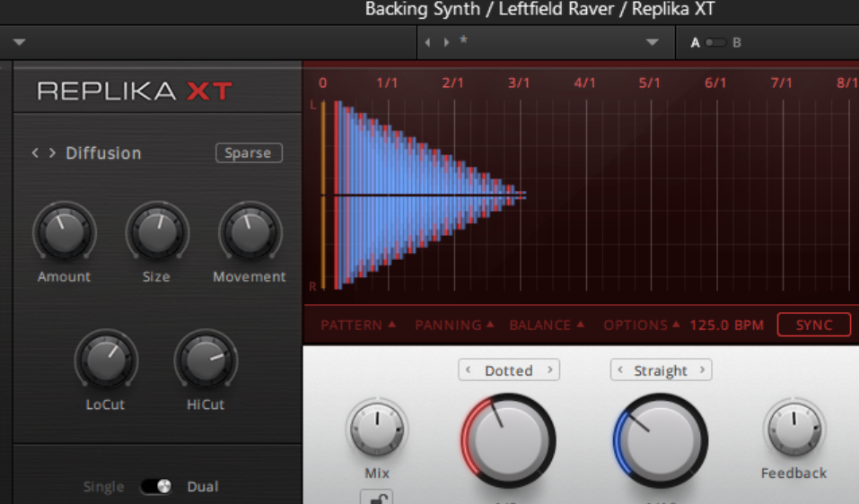Click the 125.0 BPM tempo value
This screenshot has height=504, width=859.
click(x=726, y=325)
